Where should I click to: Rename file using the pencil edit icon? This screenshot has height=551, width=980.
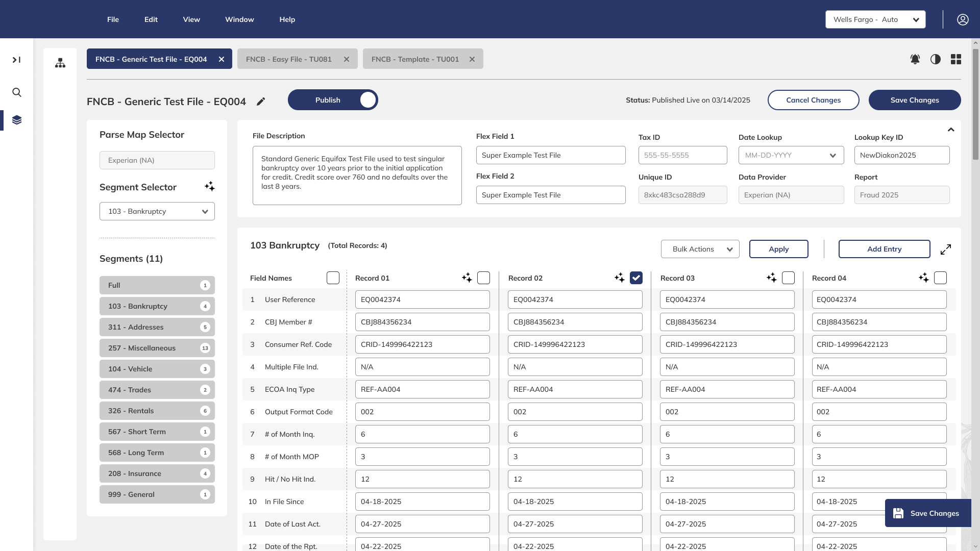coord(261,102)
